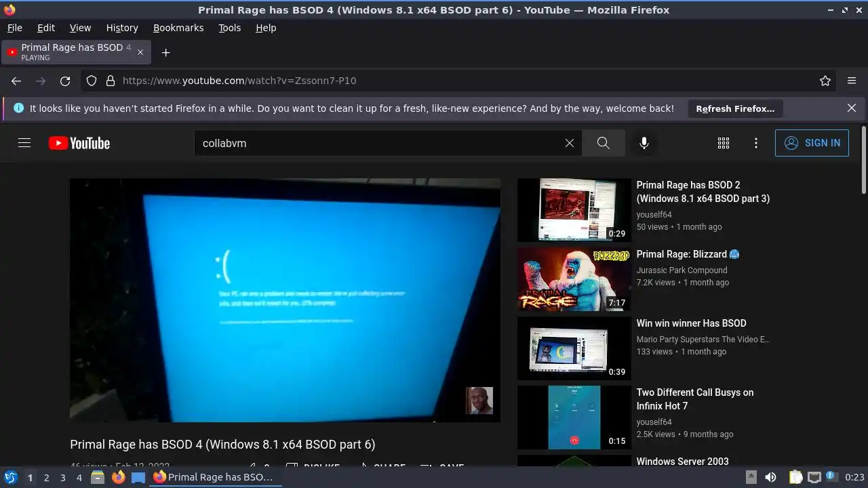Open the Edit menu
868x488 pixels.
click(x=46, y=28)
